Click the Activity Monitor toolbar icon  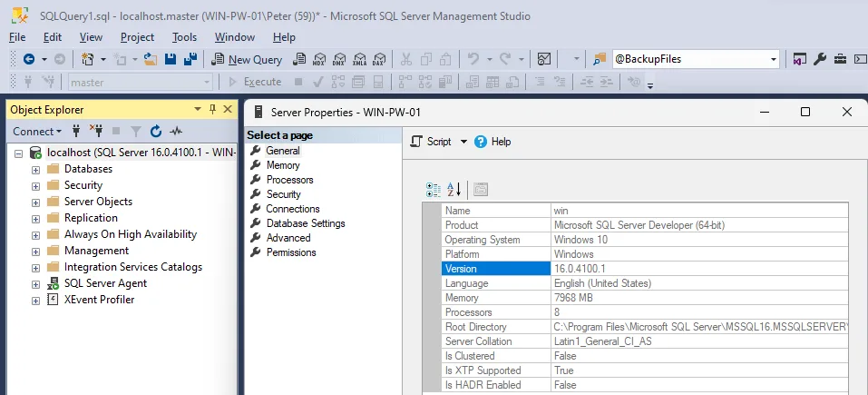pyautogui.click(x=544, y=59)
